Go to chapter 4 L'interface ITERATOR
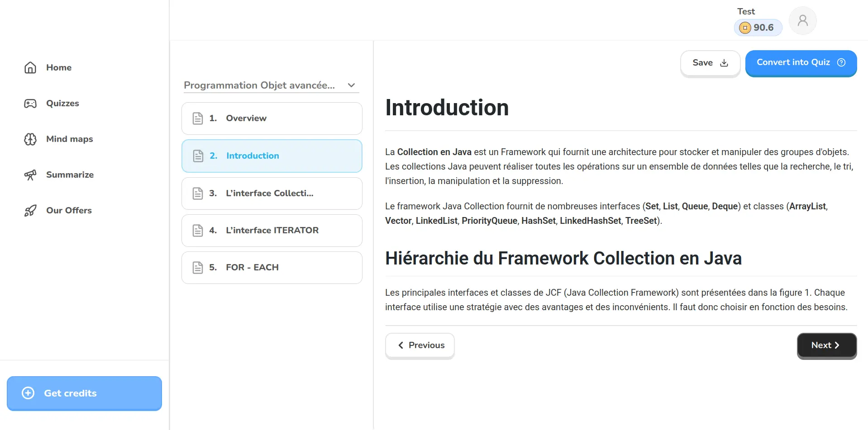 (272, 231)
